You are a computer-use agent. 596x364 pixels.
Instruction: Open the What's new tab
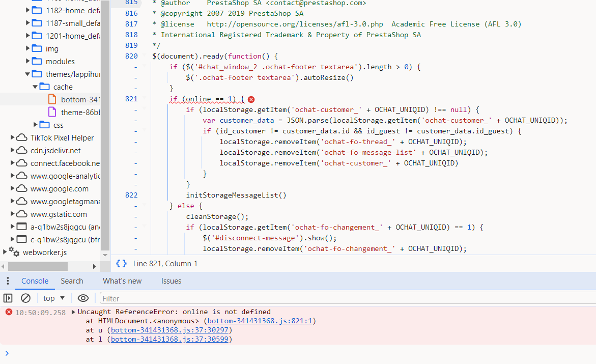point(122,281)
